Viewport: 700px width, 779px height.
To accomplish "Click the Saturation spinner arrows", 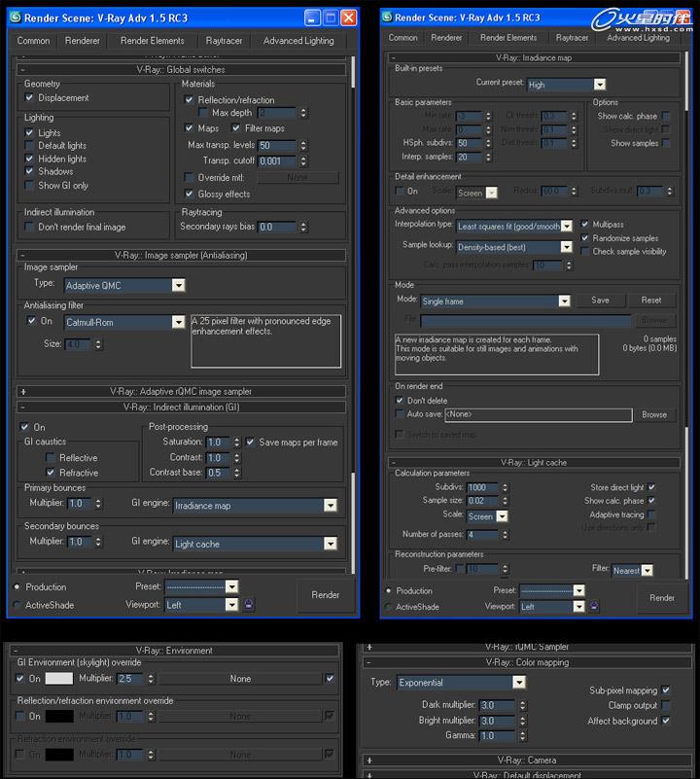I will point(237,442).
